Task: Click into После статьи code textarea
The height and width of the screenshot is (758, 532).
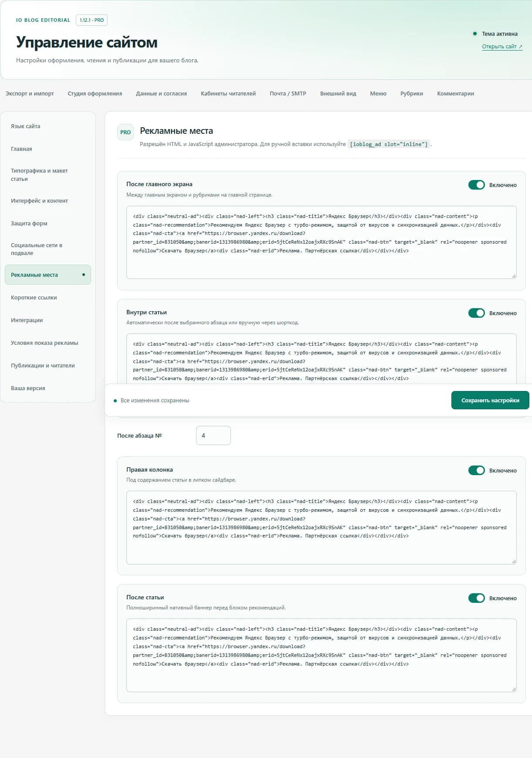Action: (x=322, y=655)
